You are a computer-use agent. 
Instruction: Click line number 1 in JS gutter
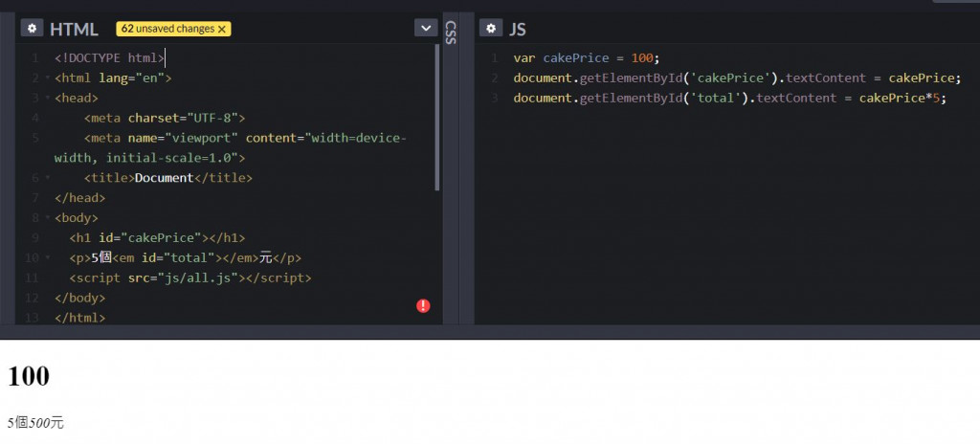(495, 58)
